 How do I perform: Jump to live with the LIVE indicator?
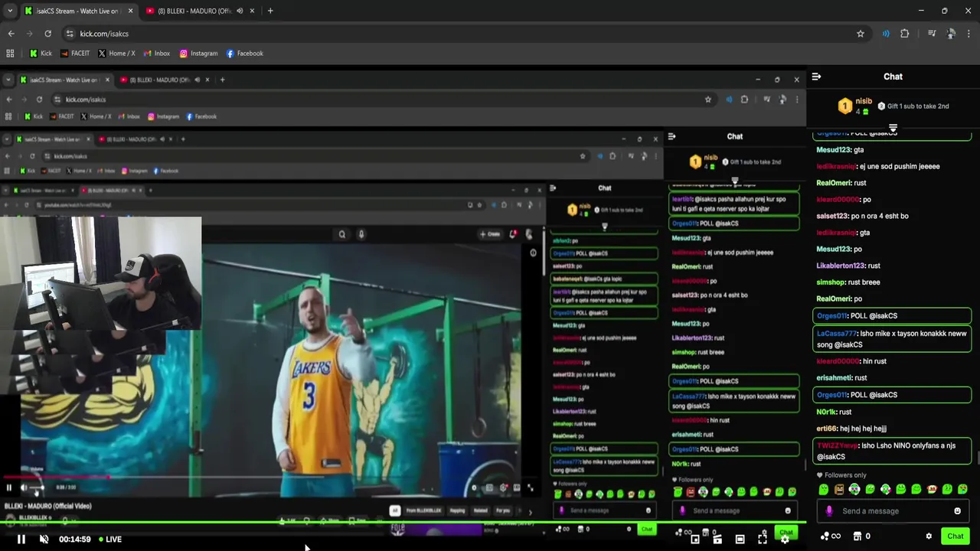(x=109, y=540)
